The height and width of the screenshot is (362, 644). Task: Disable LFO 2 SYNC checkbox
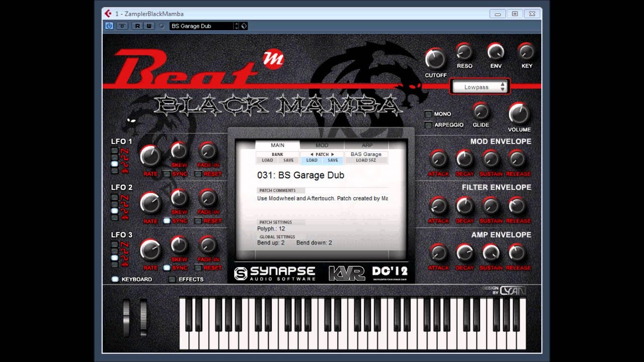[167, 221]
